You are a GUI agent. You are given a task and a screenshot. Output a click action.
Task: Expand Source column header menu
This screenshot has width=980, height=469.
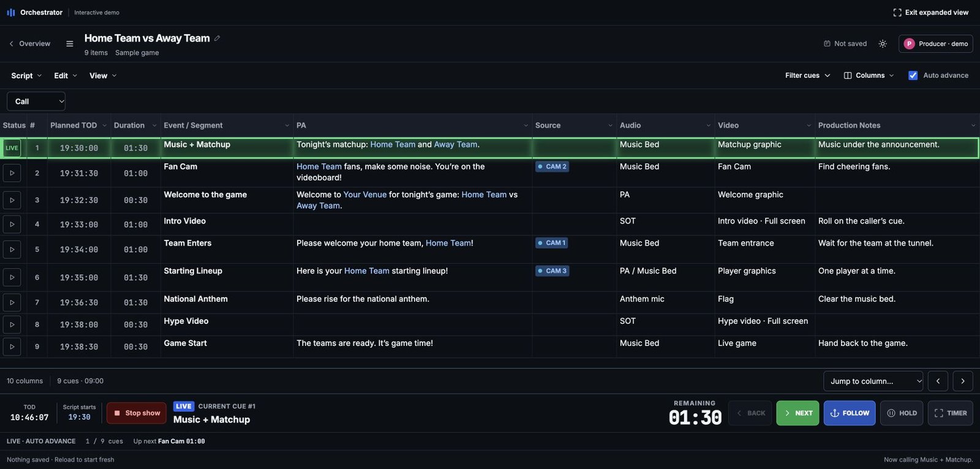pos(610,126)
